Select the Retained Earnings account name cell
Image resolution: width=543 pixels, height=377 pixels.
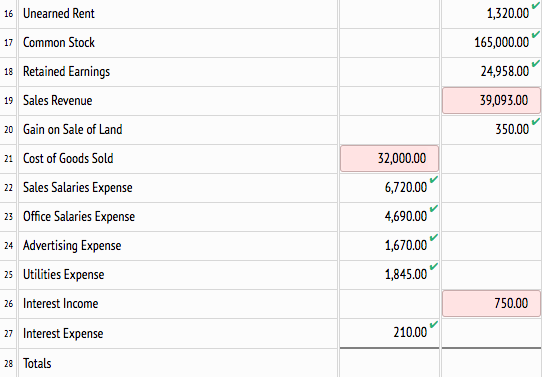click(178, 72)
